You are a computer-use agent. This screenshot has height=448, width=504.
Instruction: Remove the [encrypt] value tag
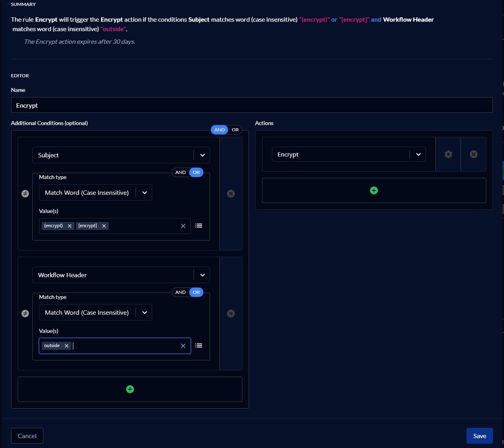pyautogui.click(x=104, y=226)
